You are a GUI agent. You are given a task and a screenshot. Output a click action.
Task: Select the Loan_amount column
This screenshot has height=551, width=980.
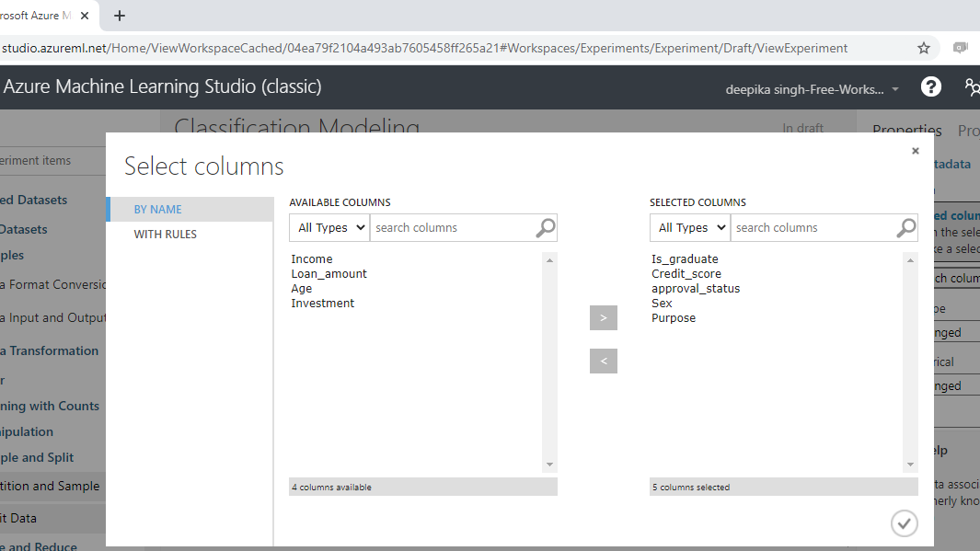click(329, 273)
